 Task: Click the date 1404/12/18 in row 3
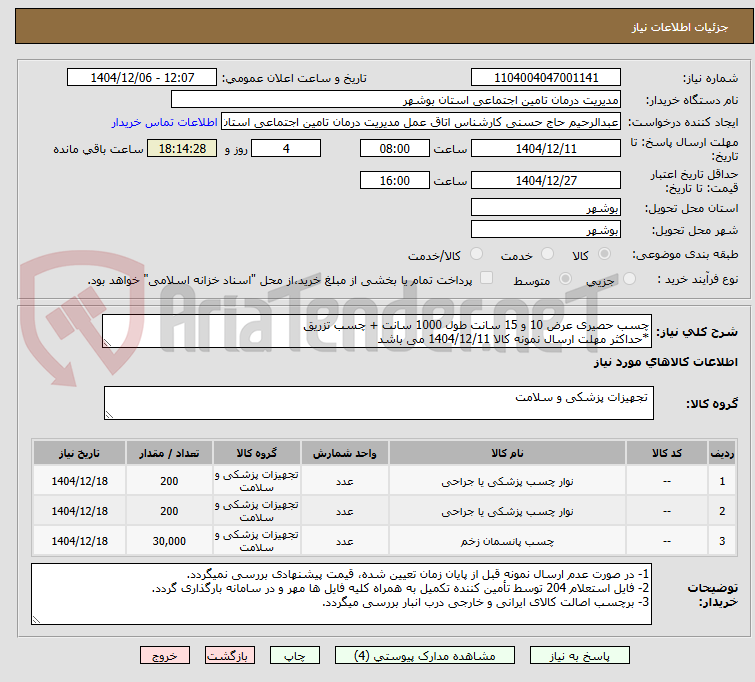click(x=79, y=541)
